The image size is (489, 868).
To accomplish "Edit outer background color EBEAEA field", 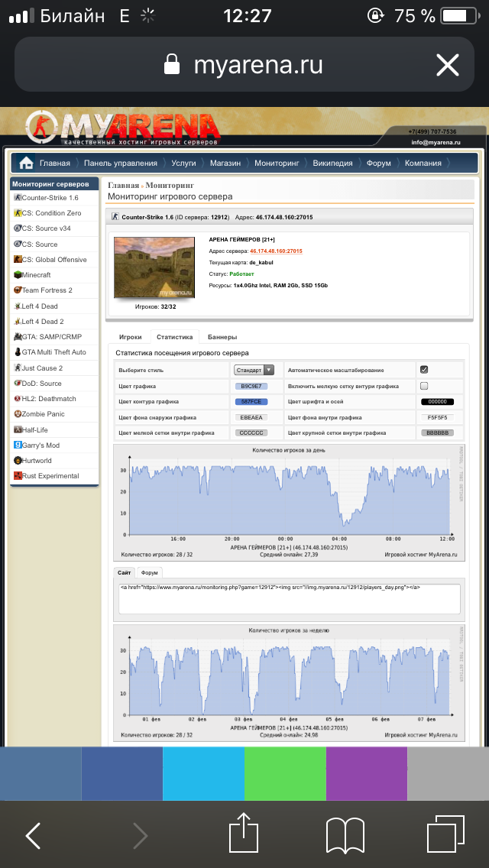I will tap(251, 417).
